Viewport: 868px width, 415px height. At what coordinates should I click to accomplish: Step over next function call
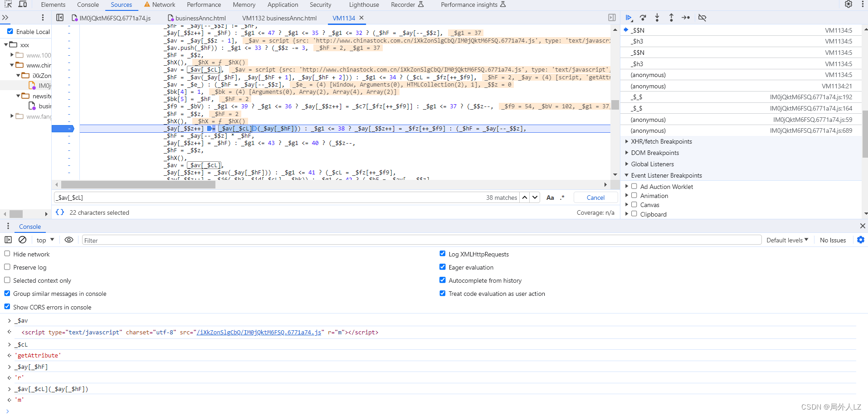click(643, 18)
